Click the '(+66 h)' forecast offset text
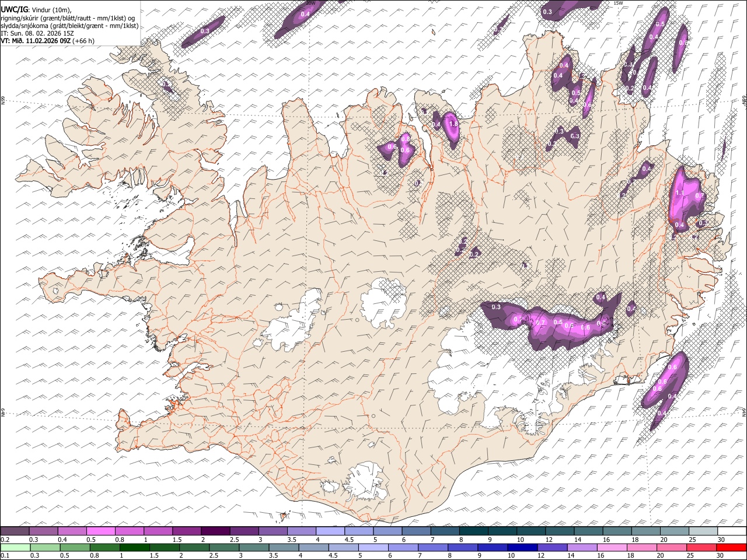The image size is (747, 560). tap(84, 41)
